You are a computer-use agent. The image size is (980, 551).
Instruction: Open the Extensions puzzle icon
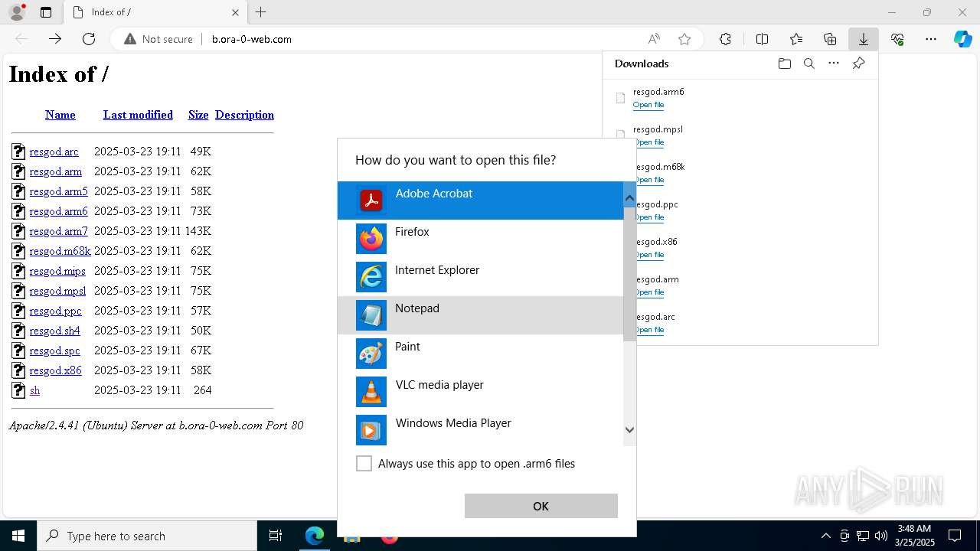pos(725,39)
